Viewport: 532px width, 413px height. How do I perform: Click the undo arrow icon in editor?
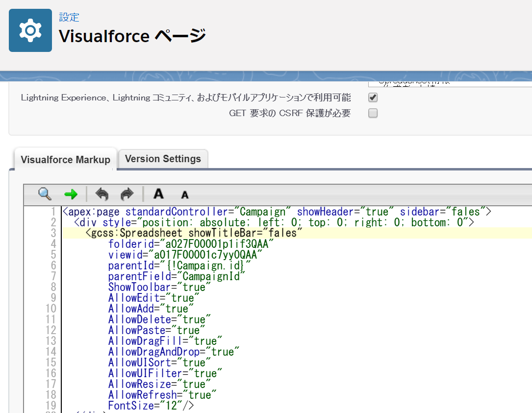point(102,194)
